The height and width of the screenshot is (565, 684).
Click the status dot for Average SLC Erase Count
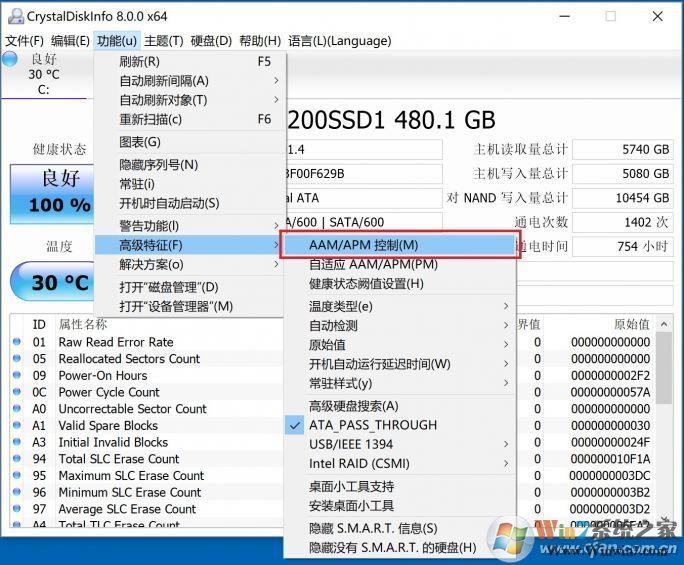coord(17,509)
